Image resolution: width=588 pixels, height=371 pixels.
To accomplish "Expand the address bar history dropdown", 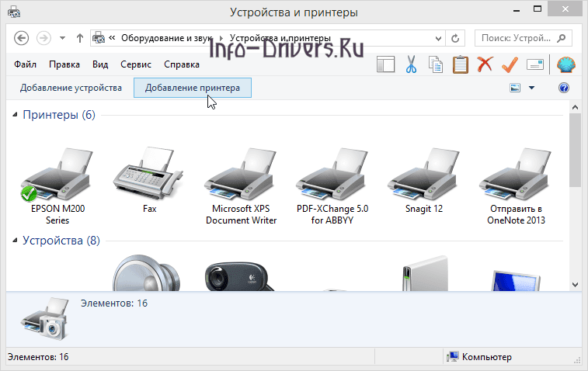I will coord(438,38).
